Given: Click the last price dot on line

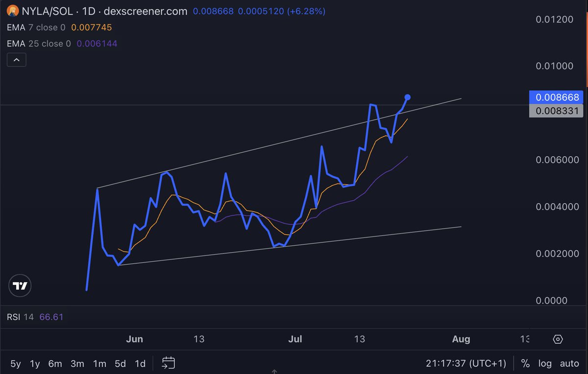Looking at the screenshot, I should pyautogui.click(x=407, y=97).
